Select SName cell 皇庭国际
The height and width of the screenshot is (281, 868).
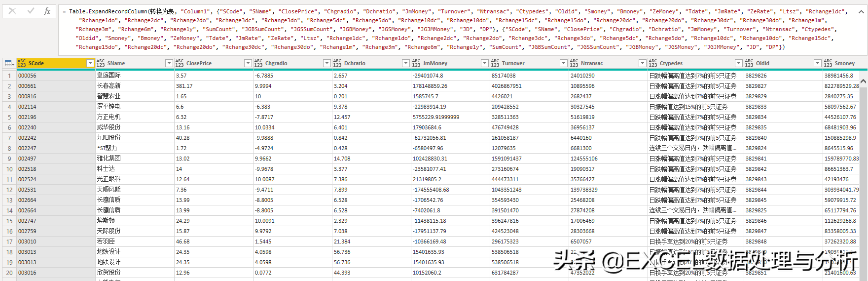pos(135,76)
